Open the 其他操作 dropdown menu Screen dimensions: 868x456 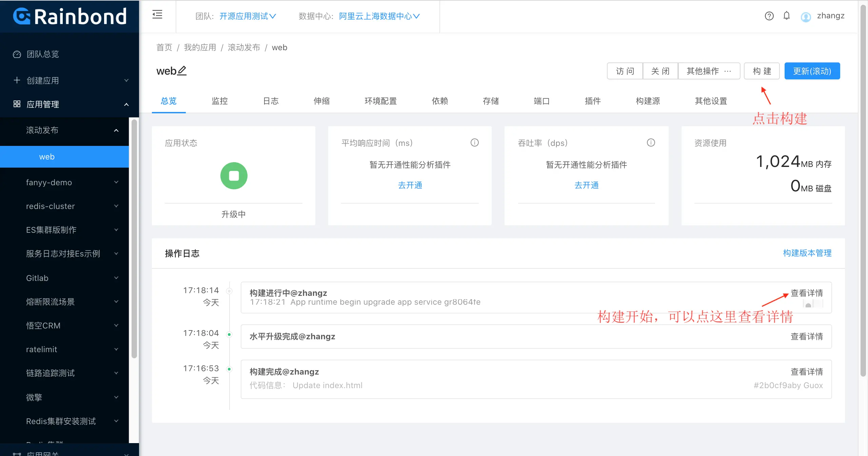tap(708, 71)
